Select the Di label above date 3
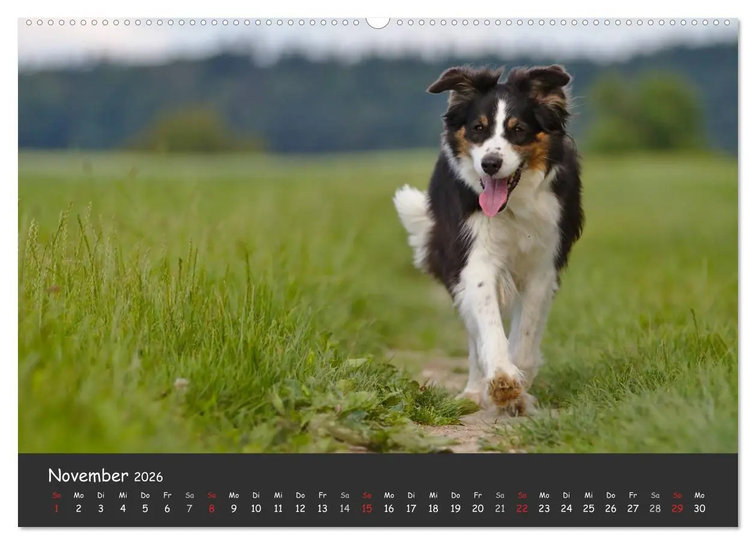Viewport: 756px width, 545px height. [x=101, y=495]
